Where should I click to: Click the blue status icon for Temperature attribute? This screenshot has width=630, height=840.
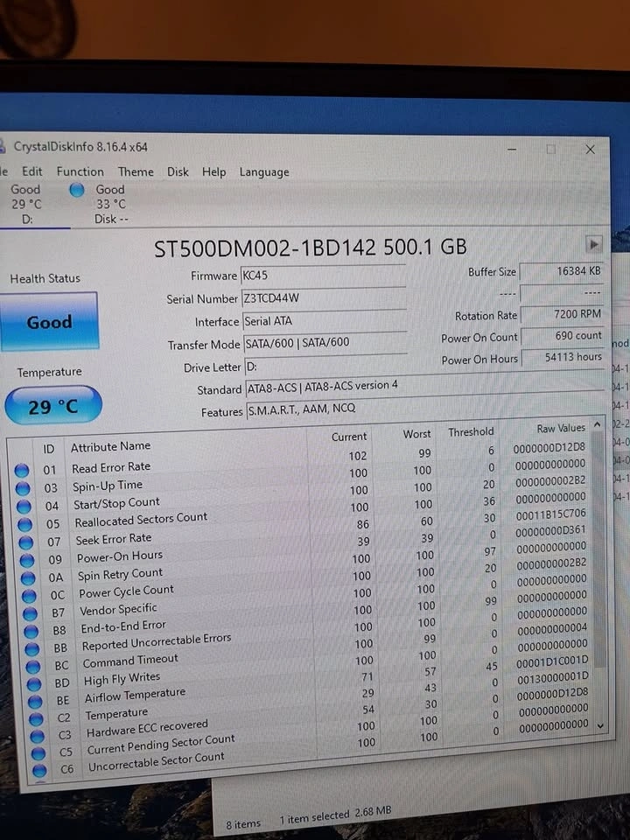click(x=35, y=717)
